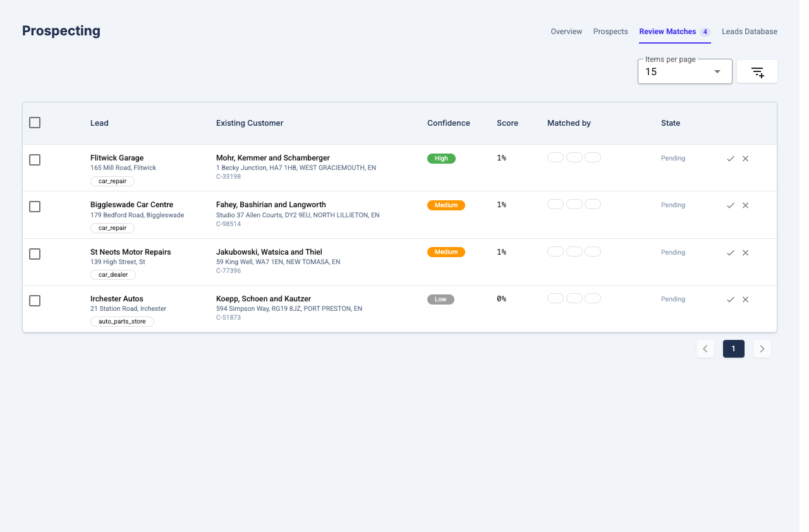Screen dimensions: 809x532
Task: Click the car_repair tag under Flitwick Garage
Action: [x=113, y=181]
